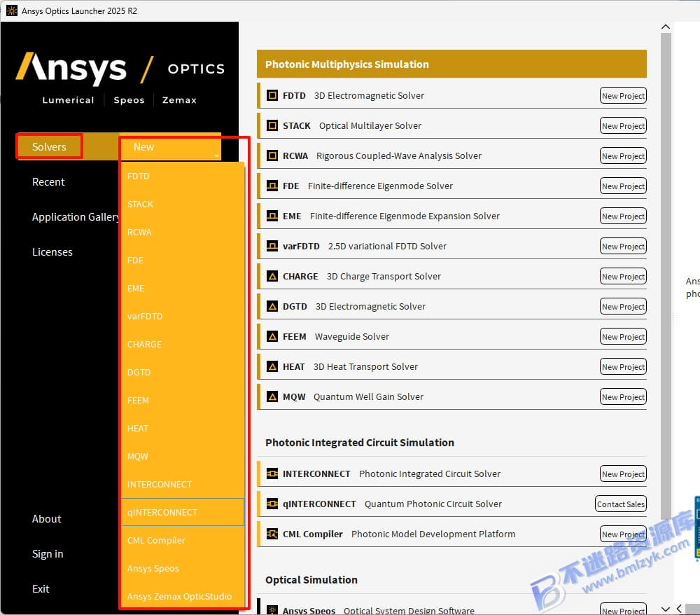Choose Ansys Speos from the New menu
This screenshot has width=700, height=615.
(x=183, y=569)
